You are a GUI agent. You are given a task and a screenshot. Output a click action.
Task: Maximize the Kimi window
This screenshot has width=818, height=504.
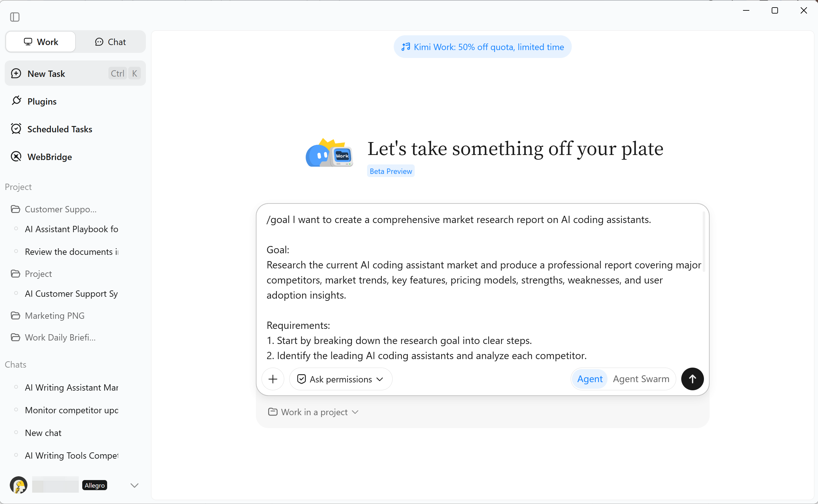(x=775, y=11)
